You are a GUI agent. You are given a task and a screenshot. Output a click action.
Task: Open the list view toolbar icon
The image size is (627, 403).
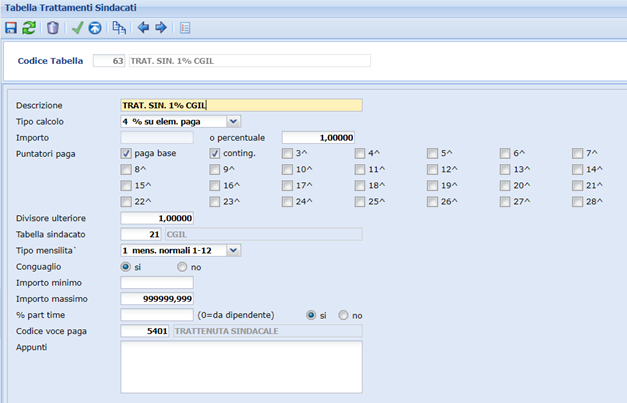(185, 28)
